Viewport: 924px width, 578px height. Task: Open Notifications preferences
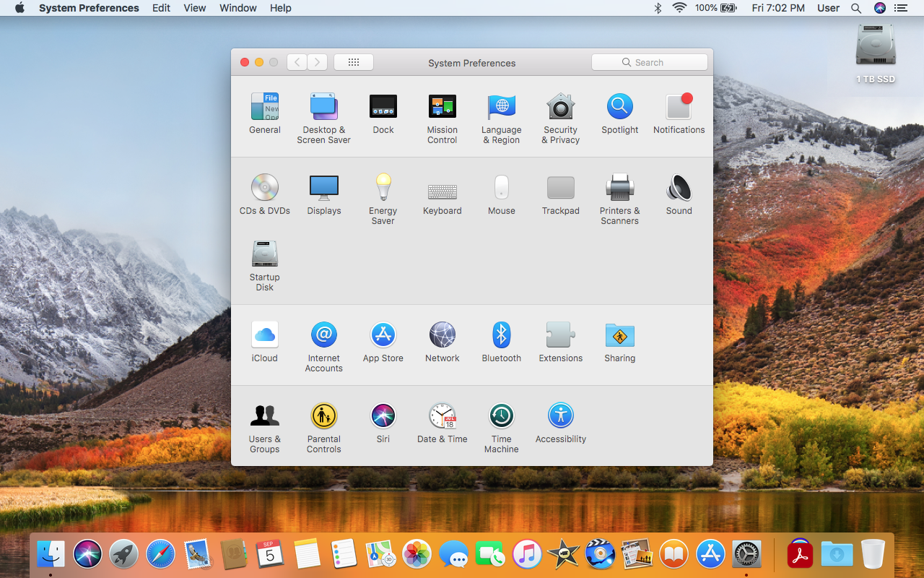click(679, 113)
